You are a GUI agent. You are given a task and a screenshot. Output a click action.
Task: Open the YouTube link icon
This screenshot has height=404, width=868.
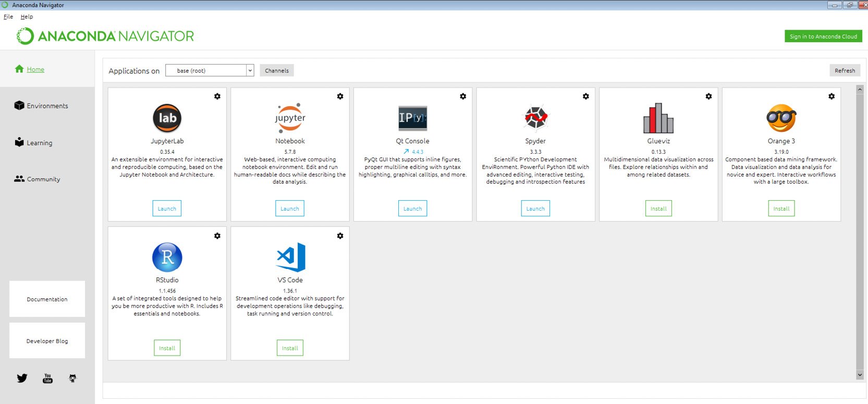click(x=47, y=378)
